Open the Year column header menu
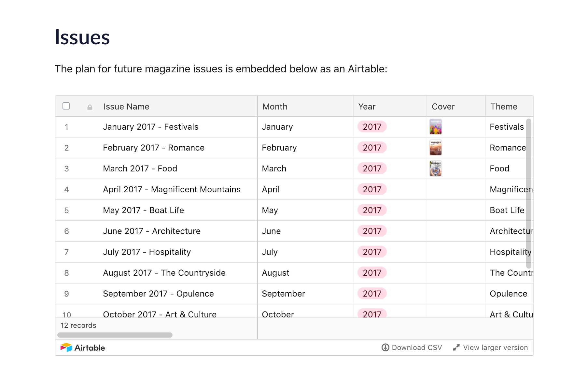The height and width of the screenshot is (380, 588). 367,107
